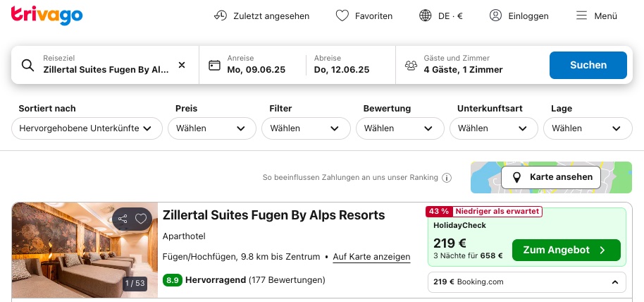This screenshot has height=302, width=644.
Task: Click ranking payments notice text
Action: [350, 178]
